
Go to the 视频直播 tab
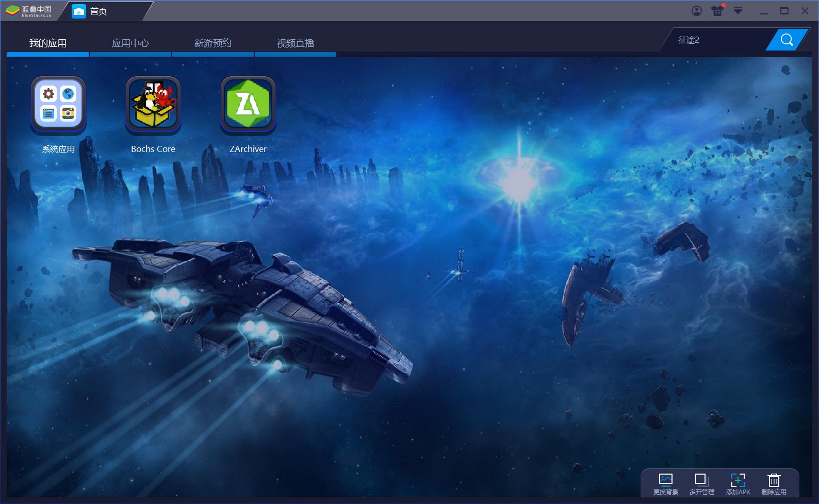[x=296, y=43]
